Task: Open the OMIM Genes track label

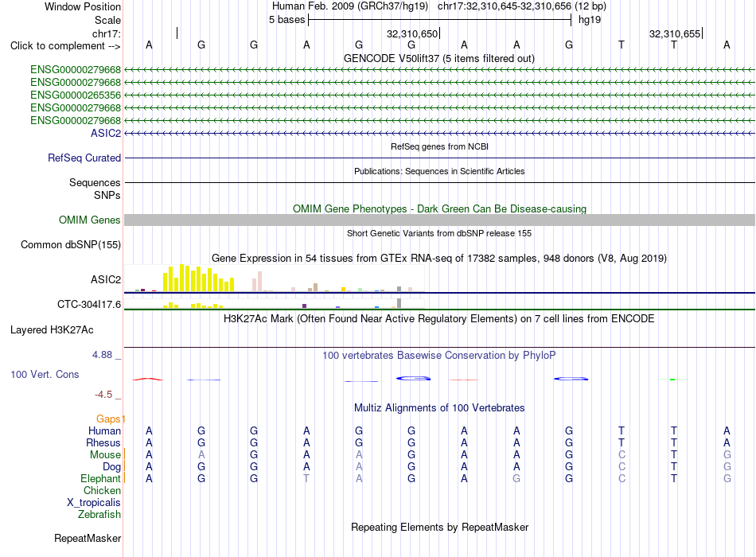Action: (x=90, y=220)
